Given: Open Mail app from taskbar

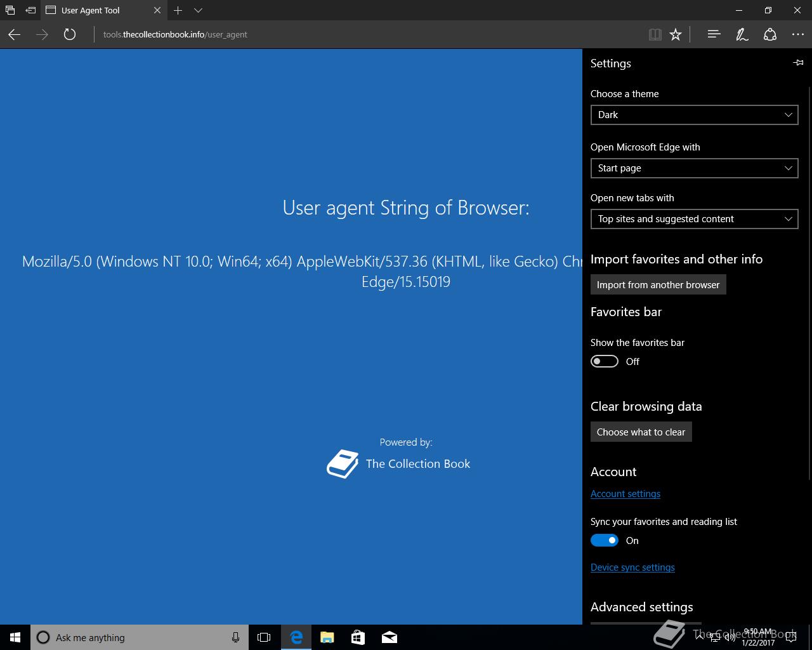Looking at the screenshot, I should tap(390, 637).
